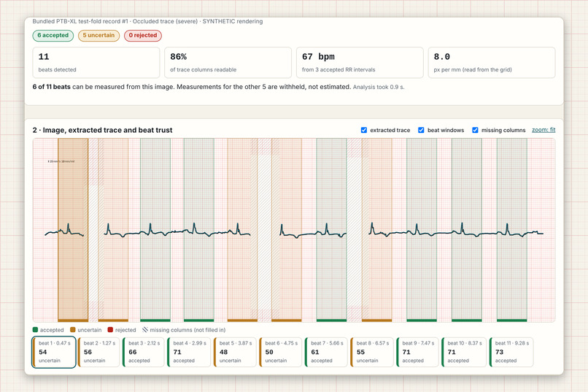Open the zoom: fit link
This screenshot has height=392, width=588.
[543, 130]
